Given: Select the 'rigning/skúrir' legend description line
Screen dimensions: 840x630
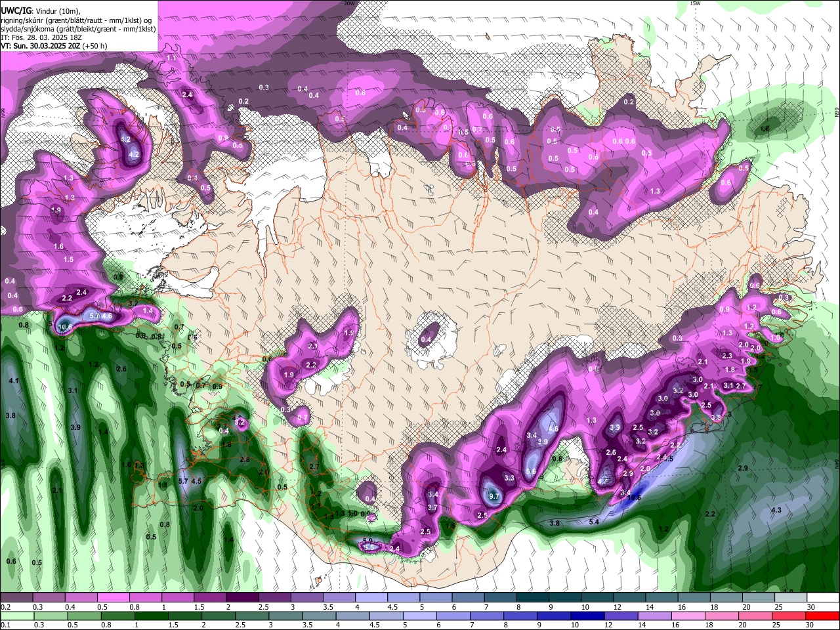Looking at the screenshot, I should pos(76,20).
